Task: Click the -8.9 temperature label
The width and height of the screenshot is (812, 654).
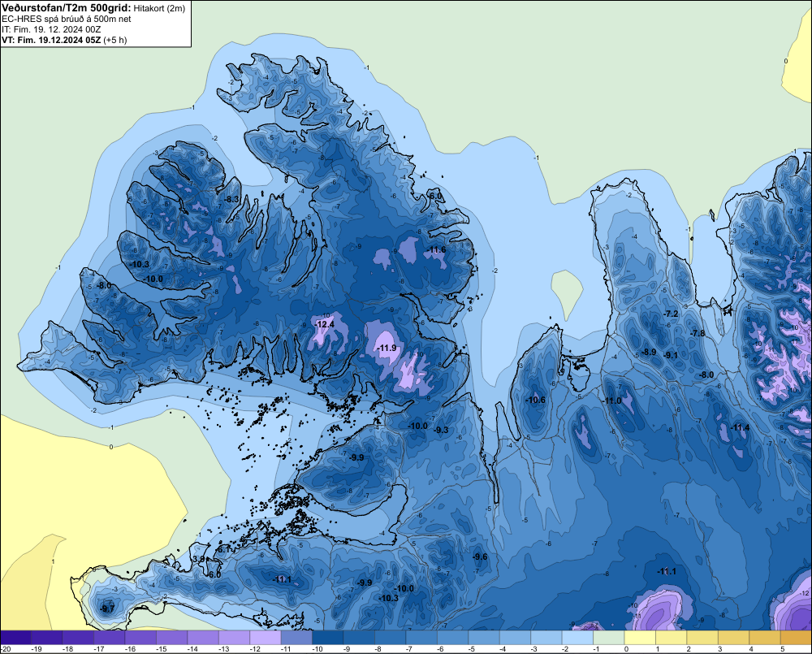Action: pos(649,352)
